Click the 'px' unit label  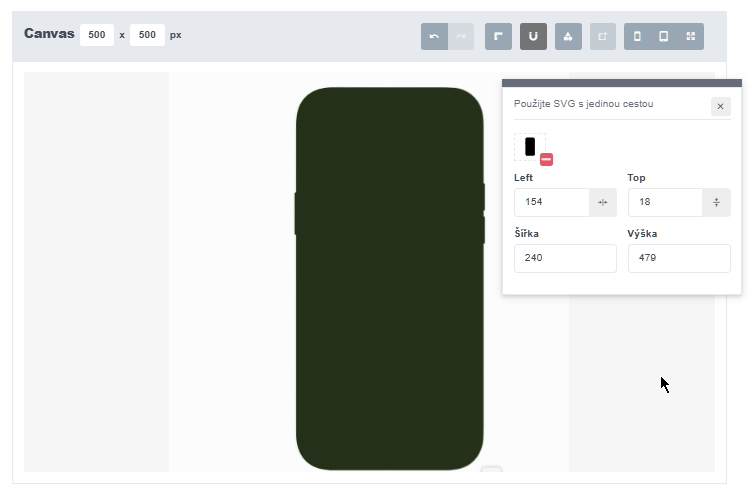tap(176, 36)
